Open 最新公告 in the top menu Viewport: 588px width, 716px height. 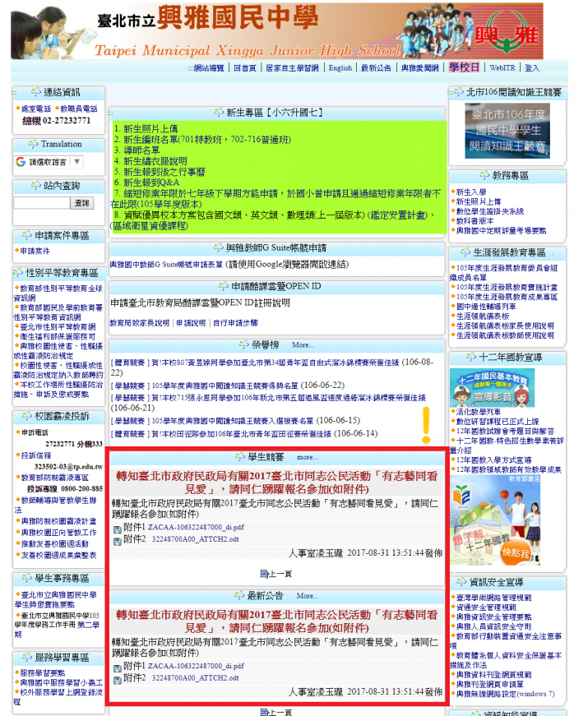376,68
